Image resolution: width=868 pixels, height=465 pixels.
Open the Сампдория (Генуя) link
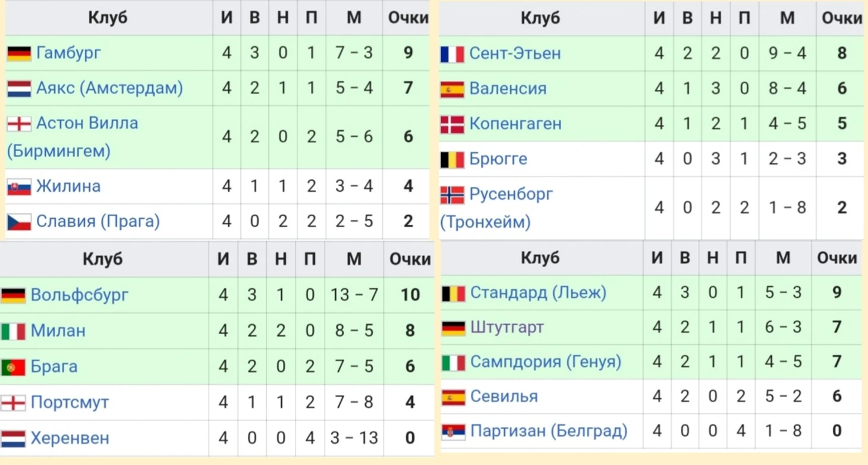coord(545,362)
